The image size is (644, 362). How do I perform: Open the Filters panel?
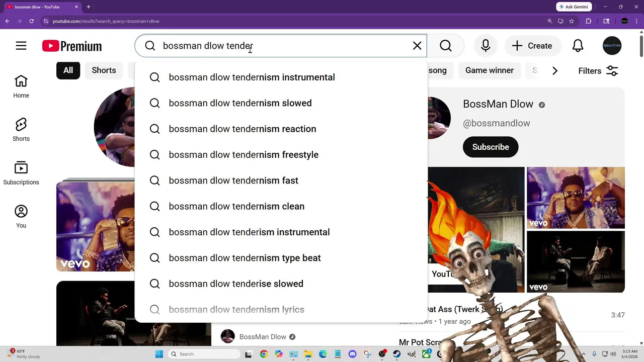pyautogui.click(x=598, y=71)
